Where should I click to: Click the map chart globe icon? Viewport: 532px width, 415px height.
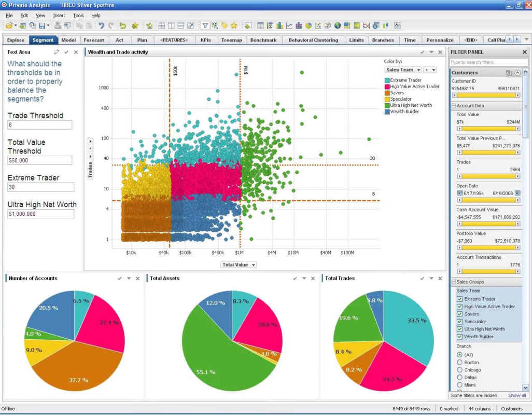click(338, 25)
